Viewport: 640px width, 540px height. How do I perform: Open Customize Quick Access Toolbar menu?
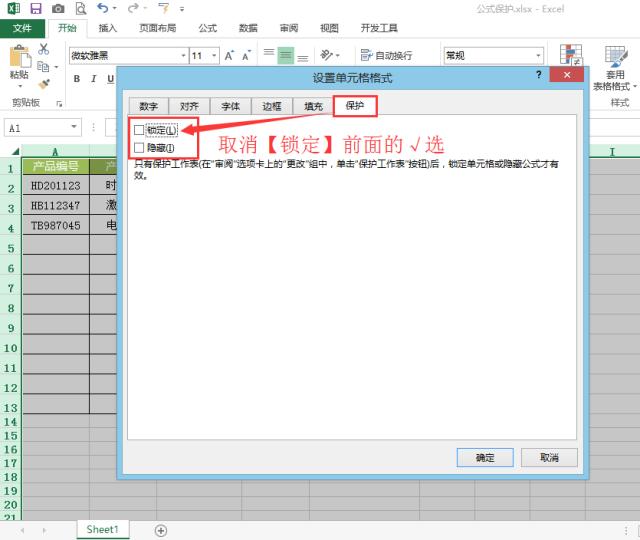tap(182, 9)
